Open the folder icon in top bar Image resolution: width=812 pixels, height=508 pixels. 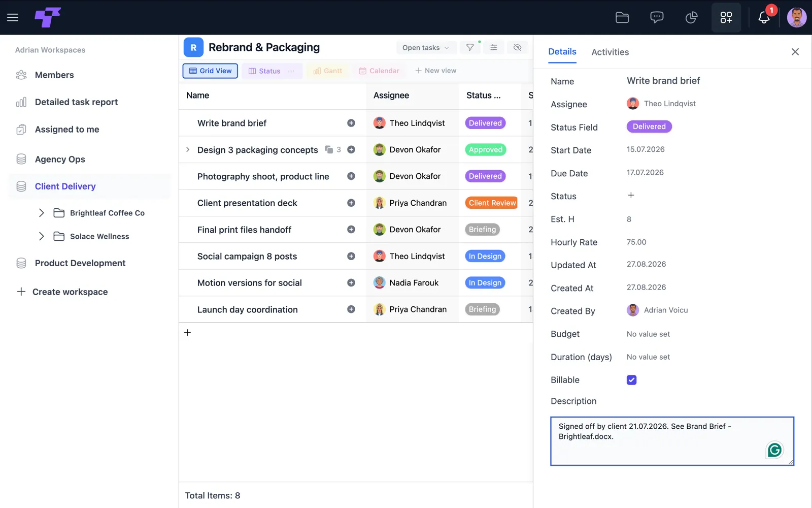point(622,18)
